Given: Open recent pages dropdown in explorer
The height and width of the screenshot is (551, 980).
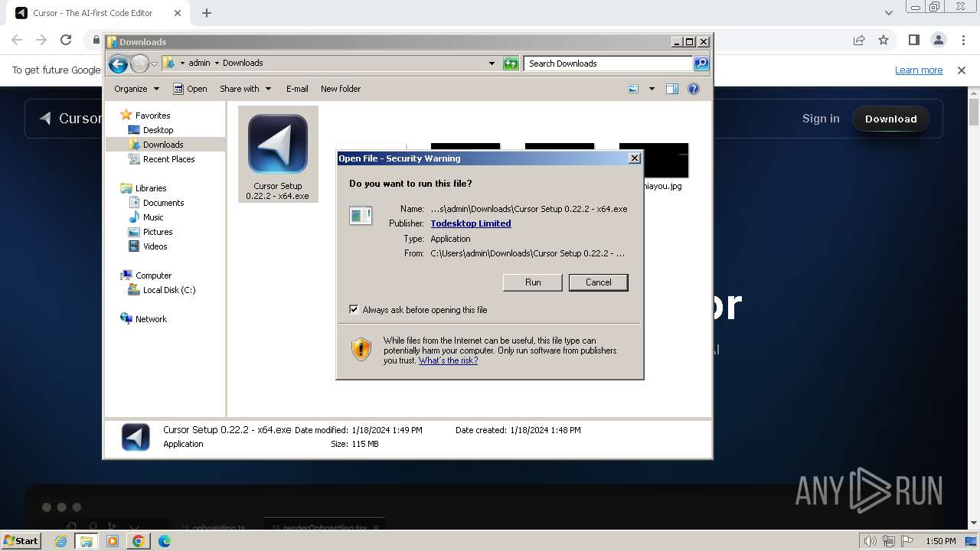Looking at the screenshot, I should tap(154, 64).
